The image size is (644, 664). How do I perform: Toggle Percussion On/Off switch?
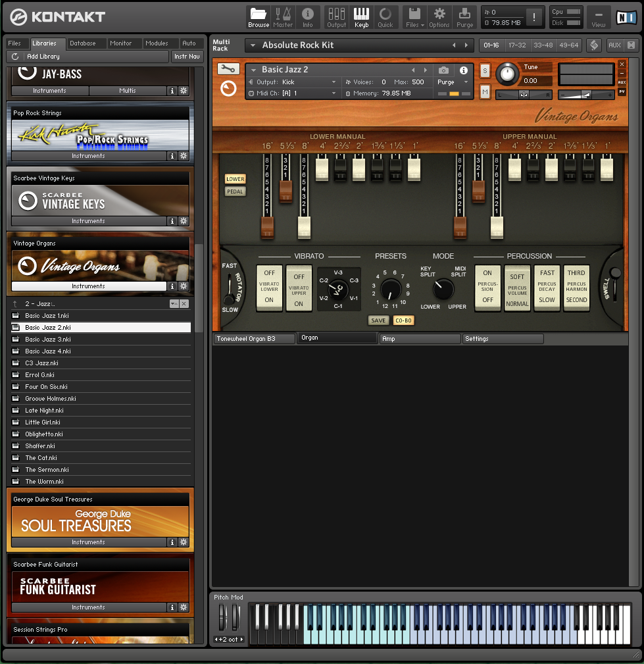tap(487, 287)
